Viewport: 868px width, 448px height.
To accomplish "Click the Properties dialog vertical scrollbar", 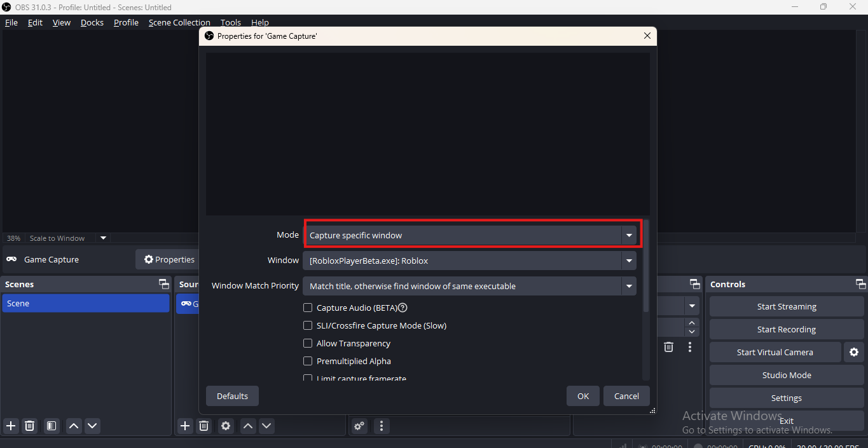I will [x=646, y=266].
